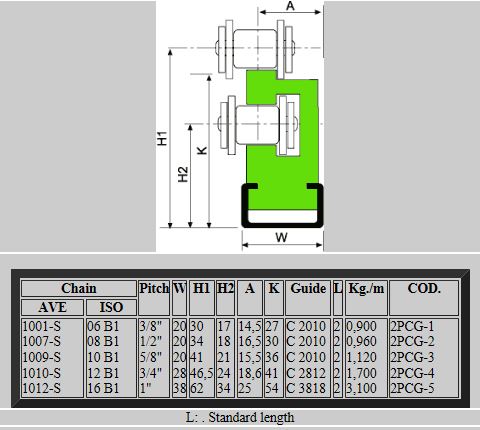Viewport: 480px width, 430px height.
Task: Click code '2PCG-3'
Action: coord(412,357)
